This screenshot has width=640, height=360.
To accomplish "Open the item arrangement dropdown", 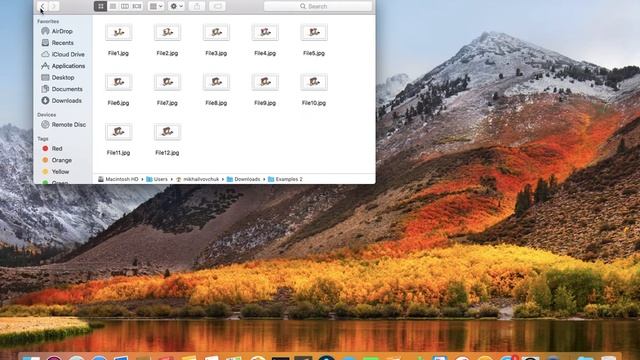I will click(156, 6).
